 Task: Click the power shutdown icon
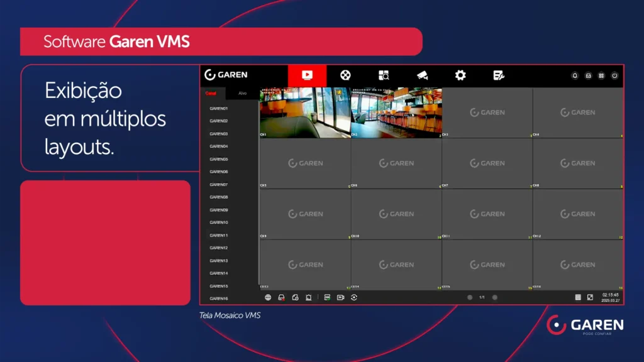click(614, 75)
